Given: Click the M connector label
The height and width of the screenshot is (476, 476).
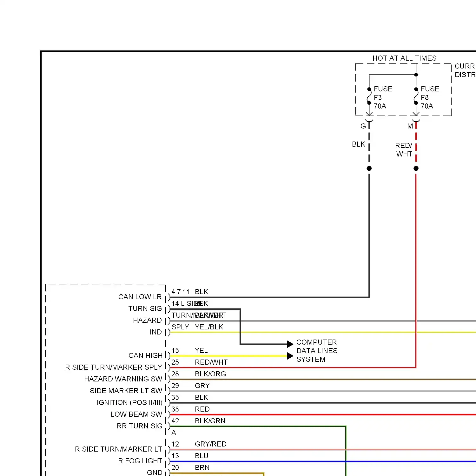Looking at the screenshot, I should coord(410,126).
